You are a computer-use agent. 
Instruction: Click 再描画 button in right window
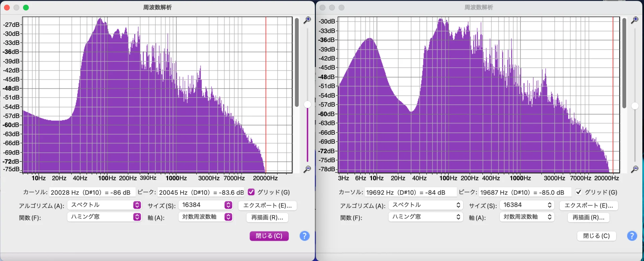point(588,217)
